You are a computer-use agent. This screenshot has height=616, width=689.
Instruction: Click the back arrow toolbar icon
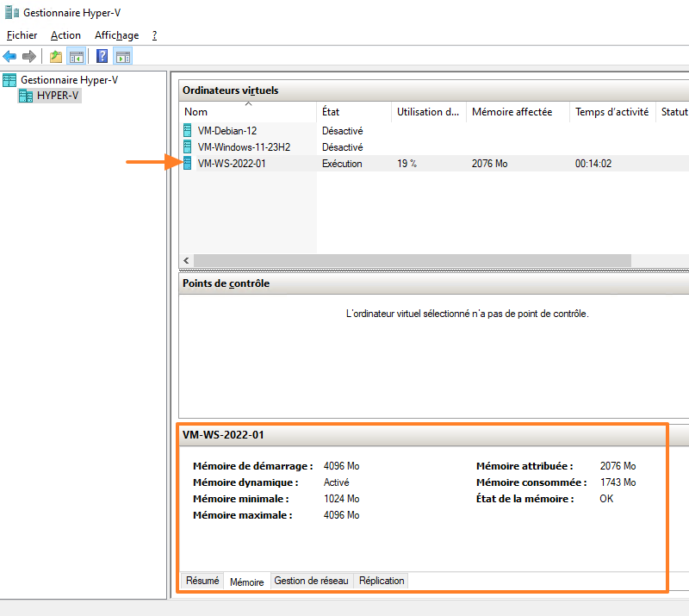10,57
